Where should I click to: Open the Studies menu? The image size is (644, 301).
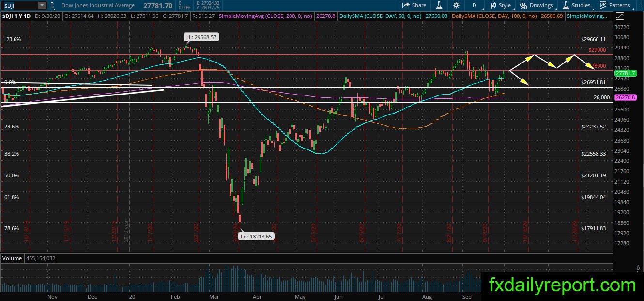coord(576,5)
